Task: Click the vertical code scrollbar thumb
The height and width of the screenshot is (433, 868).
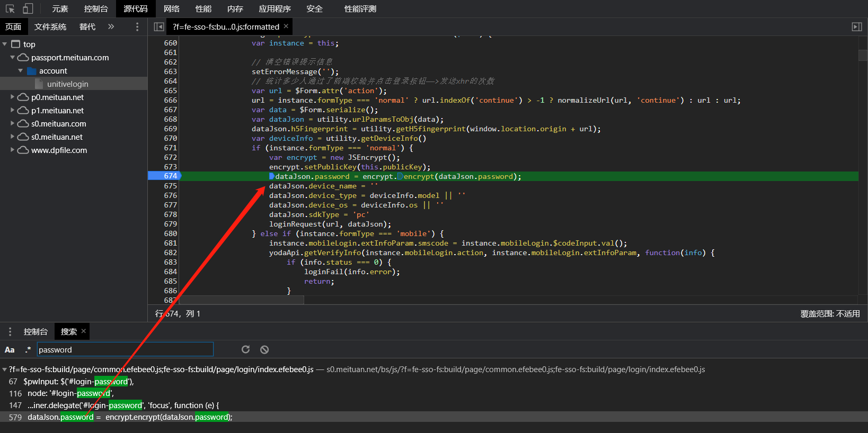Action: tap(863, 55)
